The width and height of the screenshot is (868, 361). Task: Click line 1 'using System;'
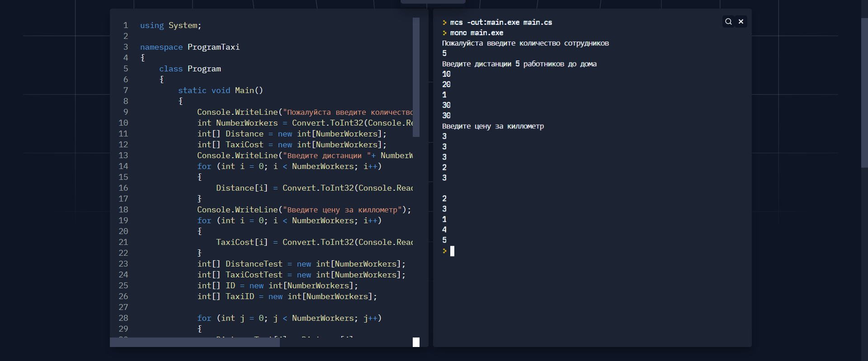[170, 25]
